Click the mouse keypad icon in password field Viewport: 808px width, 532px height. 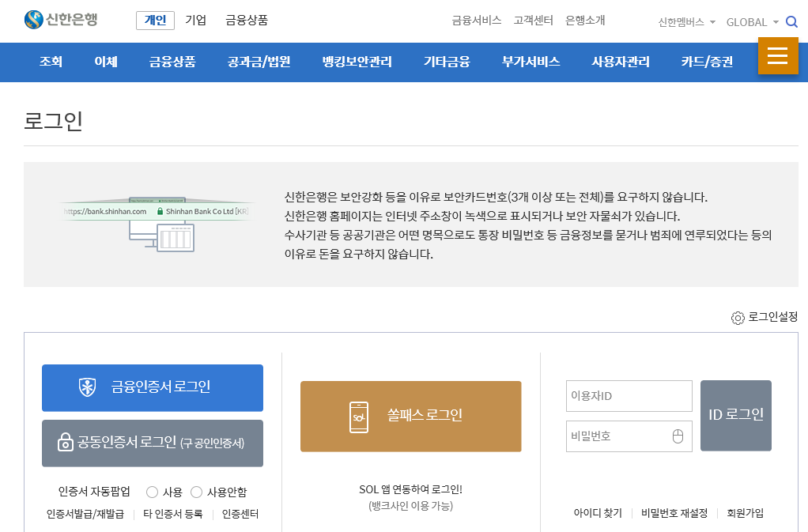(678, 436)
